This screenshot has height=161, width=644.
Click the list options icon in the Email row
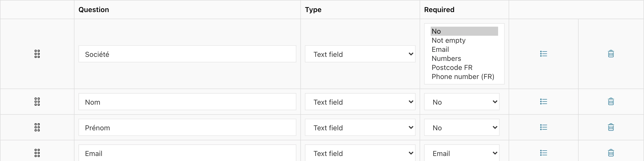(x=543, y=152)
